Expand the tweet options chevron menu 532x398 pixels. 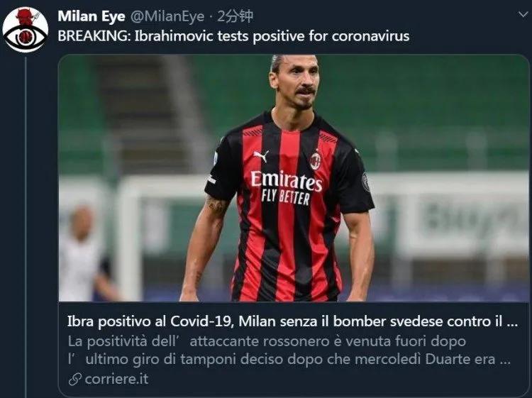click(x=523, y=14)
